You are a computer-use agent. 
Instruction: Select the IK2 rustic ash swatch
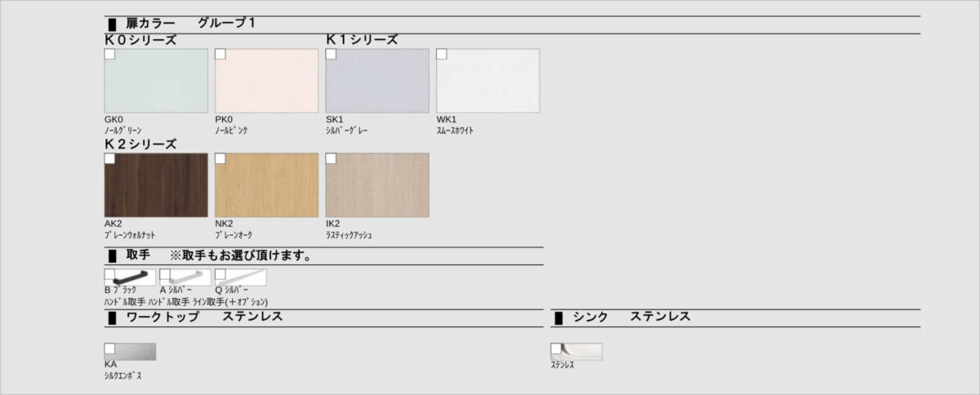point(377,185)
